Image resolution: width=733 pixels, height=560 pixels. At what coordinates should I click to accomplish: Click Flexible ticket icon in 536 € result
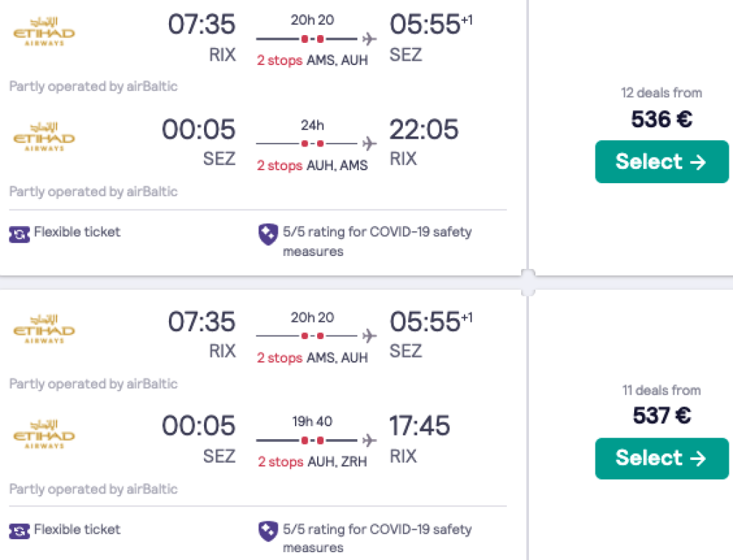click(19, 233)
